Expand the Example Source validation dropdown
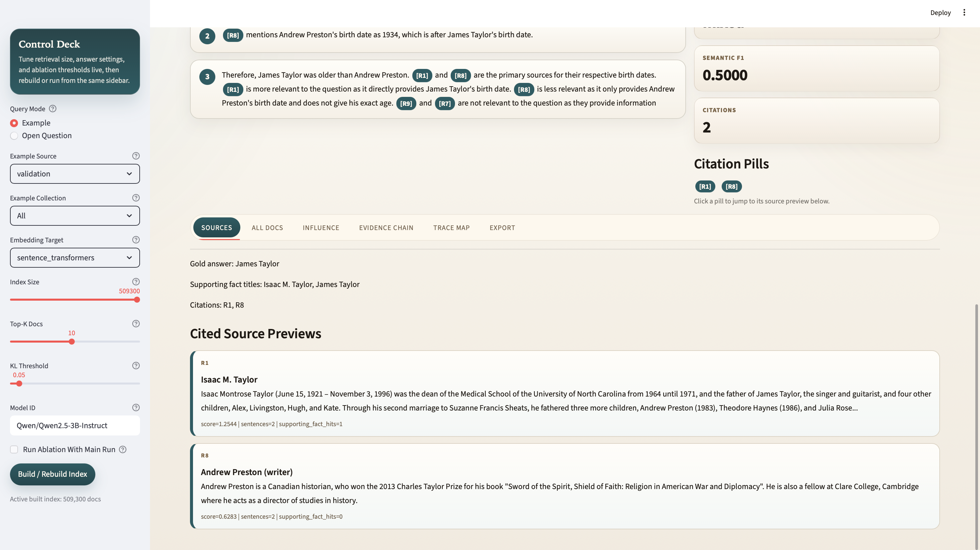The image size is (980, 550). pos(75,174)
